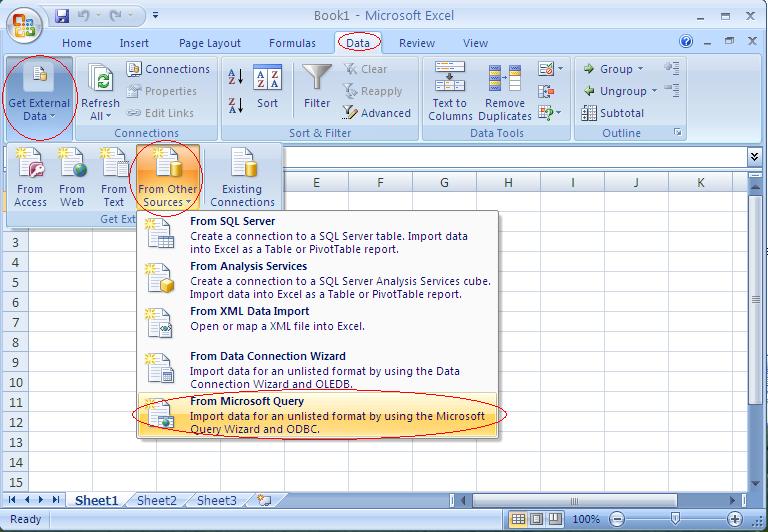
Task: Click the Save icon in Quick Access Toolbar
Action: [62, 16]
